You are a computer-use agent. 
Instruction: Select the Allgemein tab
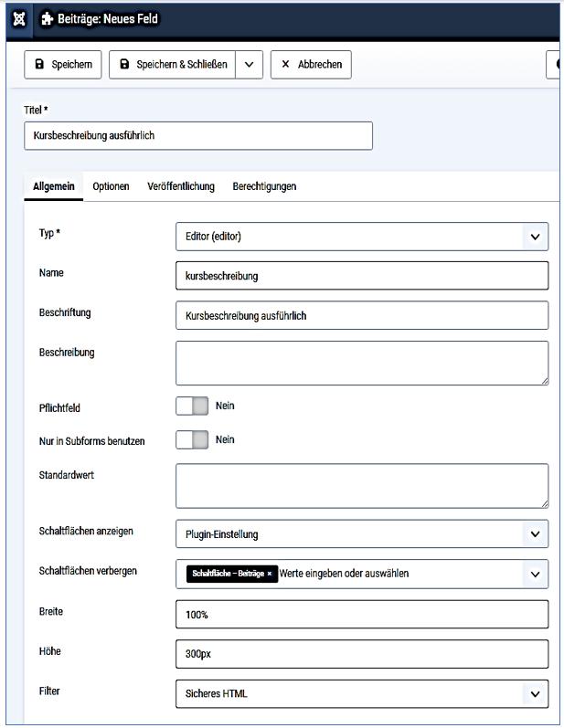[53, 186]
